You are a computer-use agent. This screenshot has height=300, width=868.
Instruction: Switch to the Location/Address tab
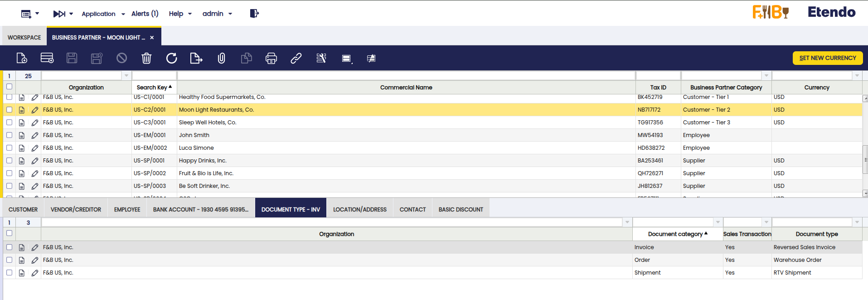[x=360, y=210]
